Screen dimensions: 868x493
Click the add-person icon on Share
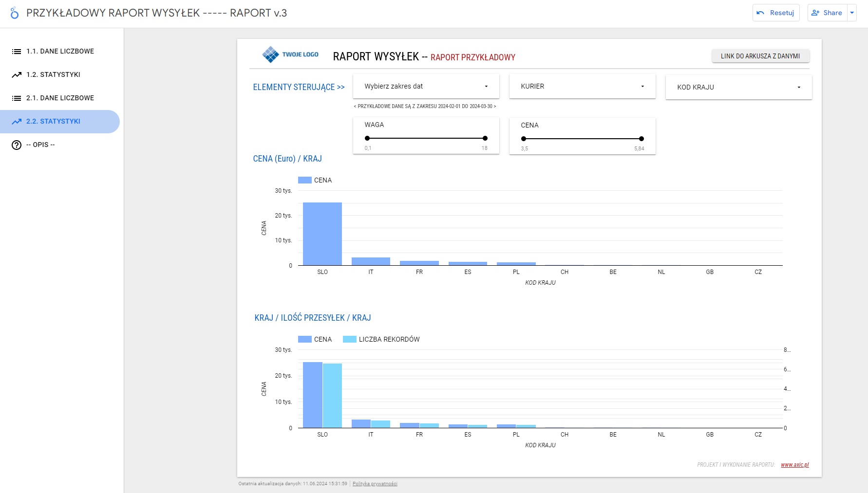[815, 13]
